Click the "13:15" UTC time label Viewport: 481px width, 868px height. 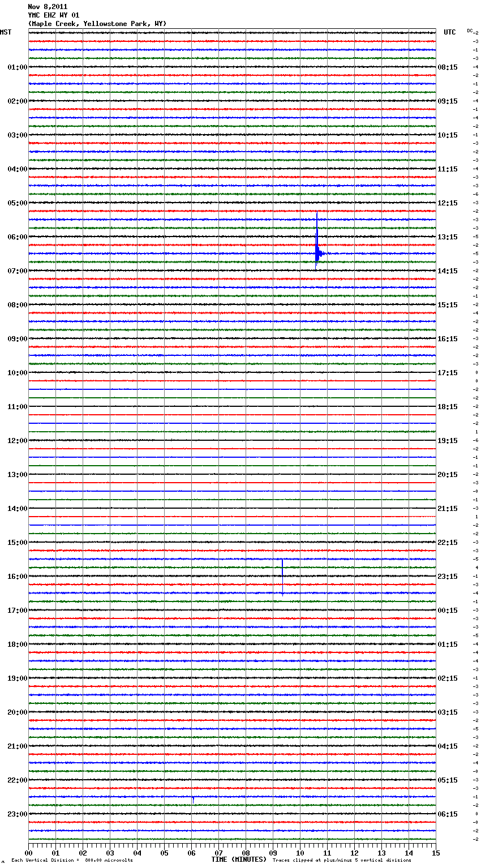click(448, 237)
